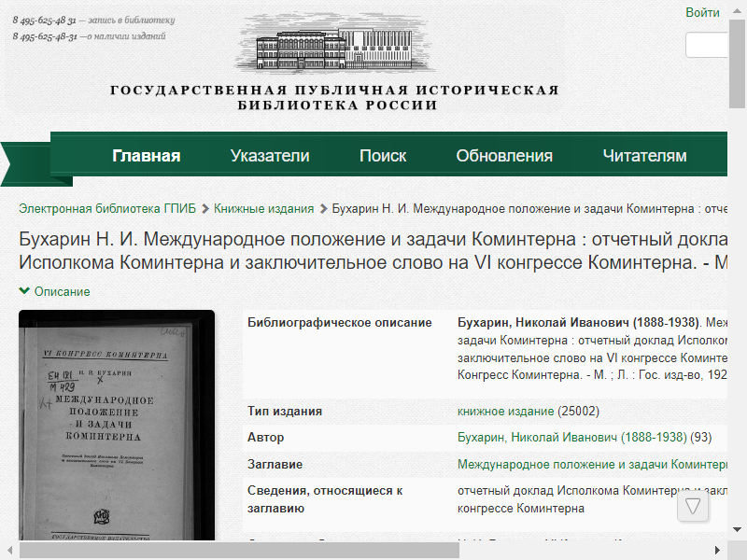
Task: Open the книжное издание type link
Action: (505, 411)
